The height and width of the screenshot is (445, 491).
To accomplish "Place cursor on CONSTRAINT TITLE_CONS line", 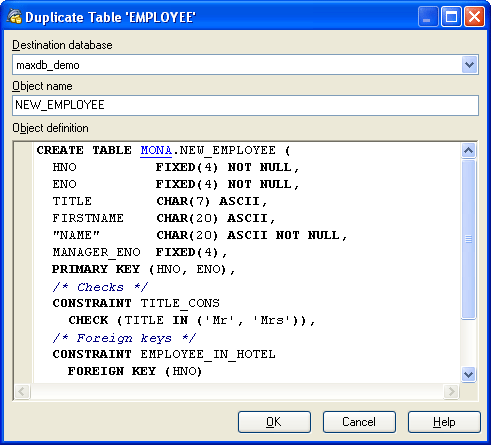I will point(136,303).
